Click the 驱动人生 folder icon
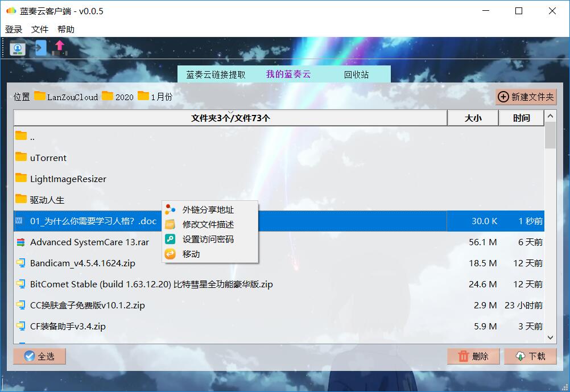This screenshot has width=570, height=392. (21, 199)
